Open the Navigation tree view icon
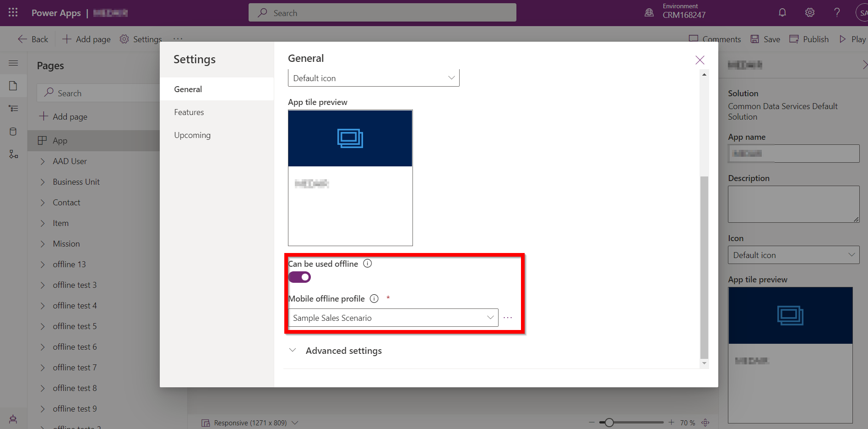Image resolution: width=868 pixels, height=429 pixels. point(13,109)
